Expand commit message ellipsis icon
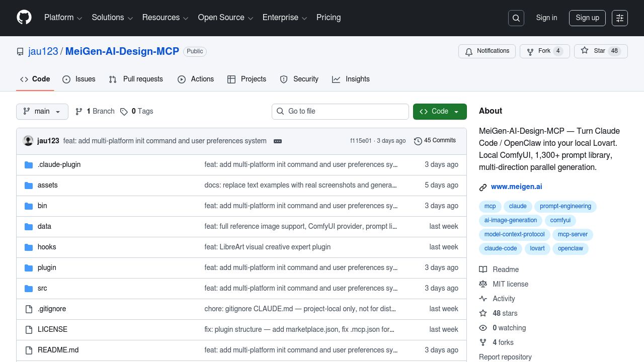Image resolution: width=644 pixels, height=362 pixels. 278,141
